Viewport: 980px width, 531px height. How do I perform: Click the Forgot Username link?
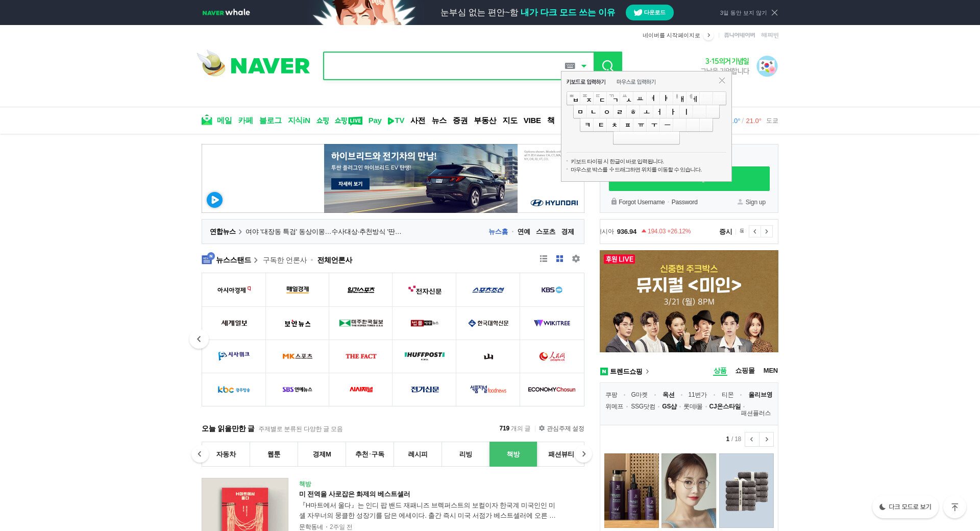[x=642, y=202]
